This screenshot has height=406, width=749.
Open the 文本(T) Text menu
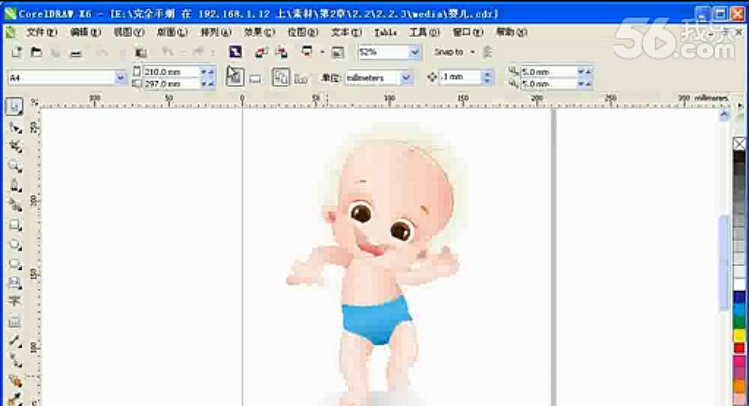[346, 32]
